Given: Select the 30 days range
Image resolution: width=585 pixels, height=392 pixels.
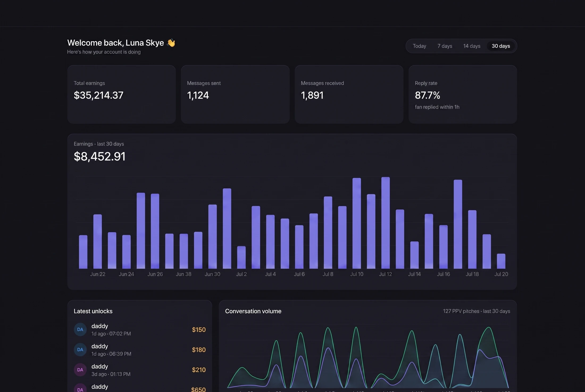Looking at the screenshot, I should tap(501, 46).
